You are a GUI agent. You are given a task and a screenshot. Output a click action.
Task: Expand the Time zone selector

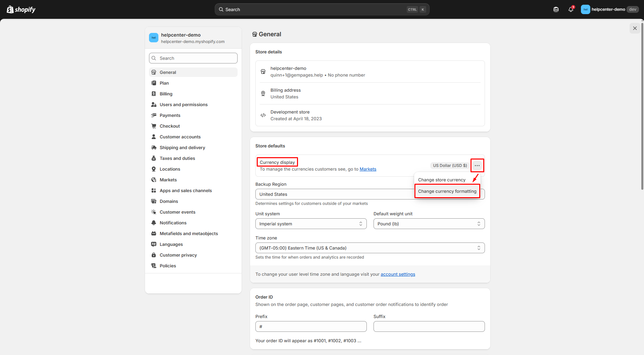[x=370, y=248]
